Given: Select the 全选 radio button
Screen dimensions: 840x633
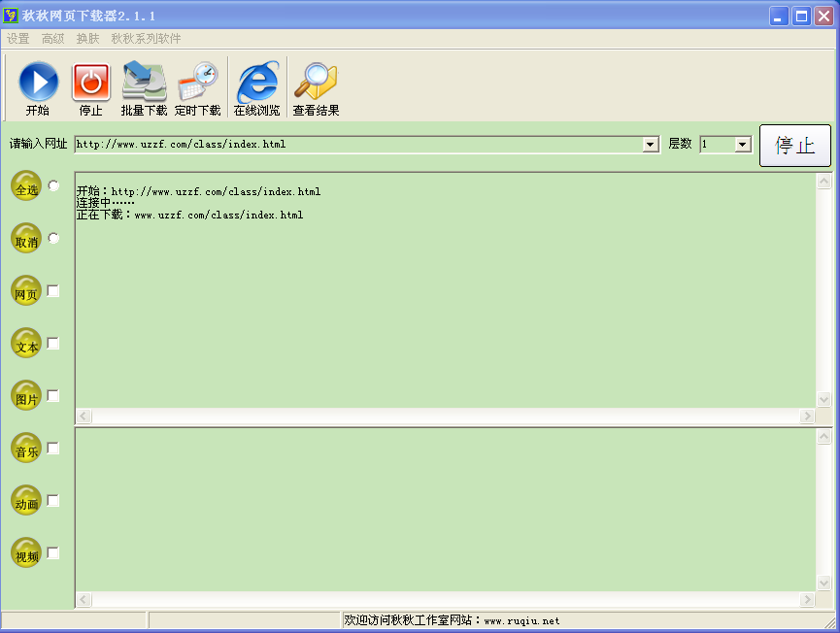Looking at the screenshot, I should [53, 185].
